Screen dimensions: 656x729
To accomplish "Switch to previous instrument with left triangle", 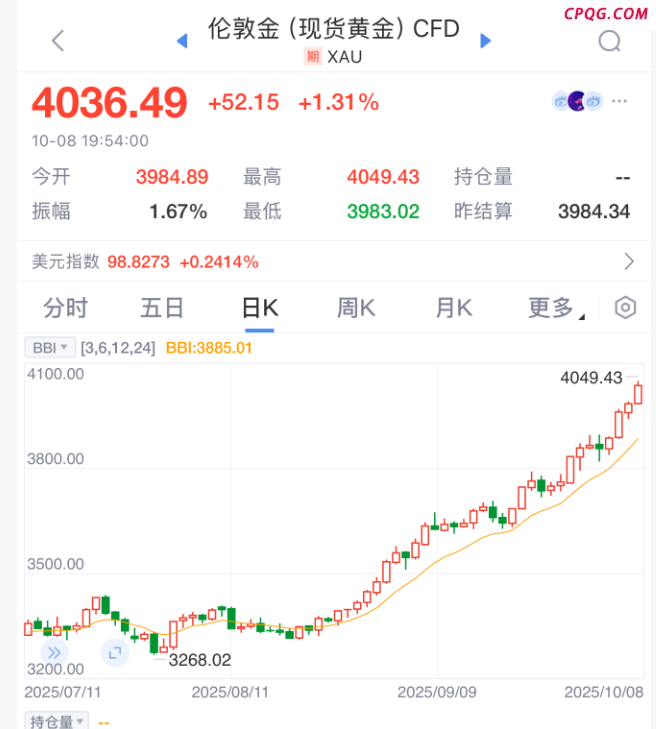I will pyautogui.click(x=182, y=40).
